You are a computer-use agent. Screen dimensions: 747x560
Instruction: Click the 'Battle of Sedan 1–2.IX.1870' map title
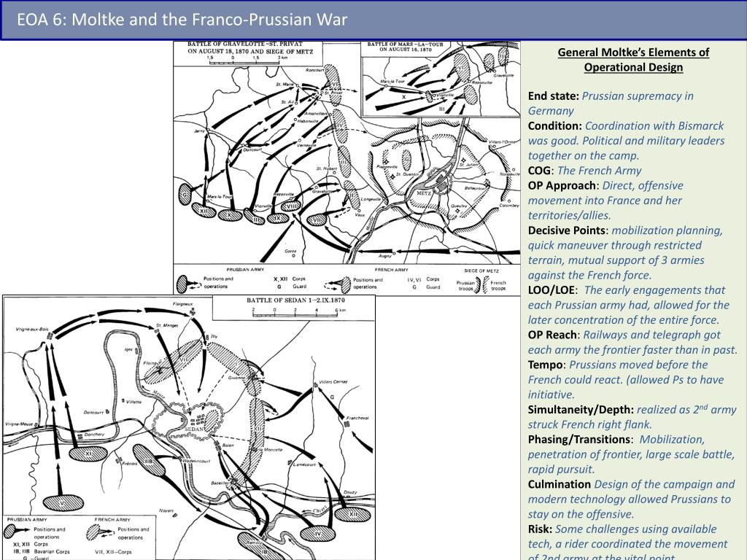click(296, 300)
